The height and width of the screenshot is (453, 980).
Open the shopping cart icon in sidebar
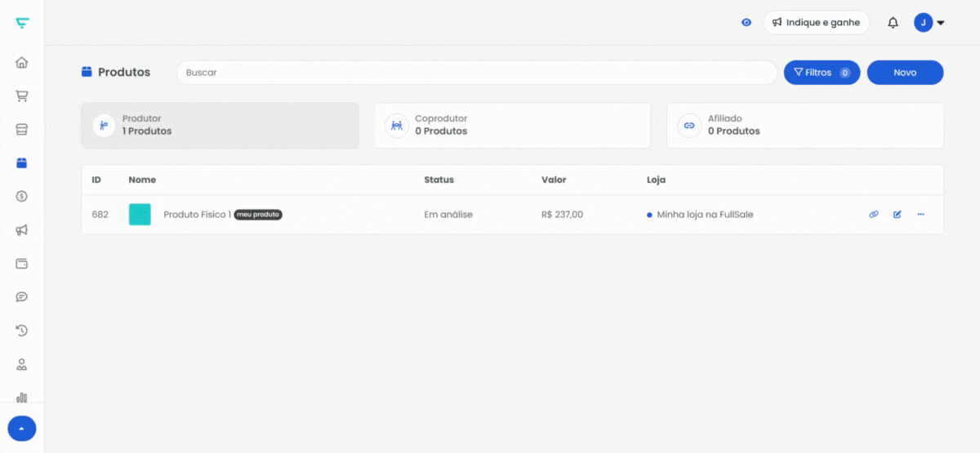pyautogui.click(x=22, y=95)
